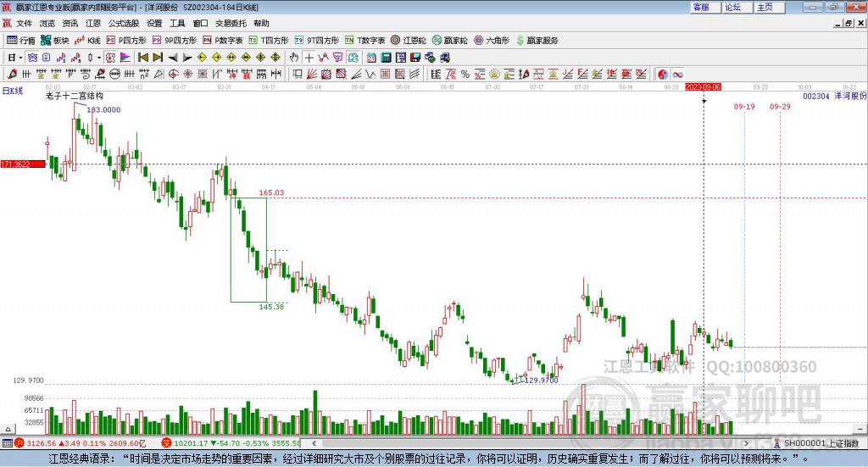This screenshot has height=467, width=868.
Task: Click the black left arrow icon
Action: [173, 58]
